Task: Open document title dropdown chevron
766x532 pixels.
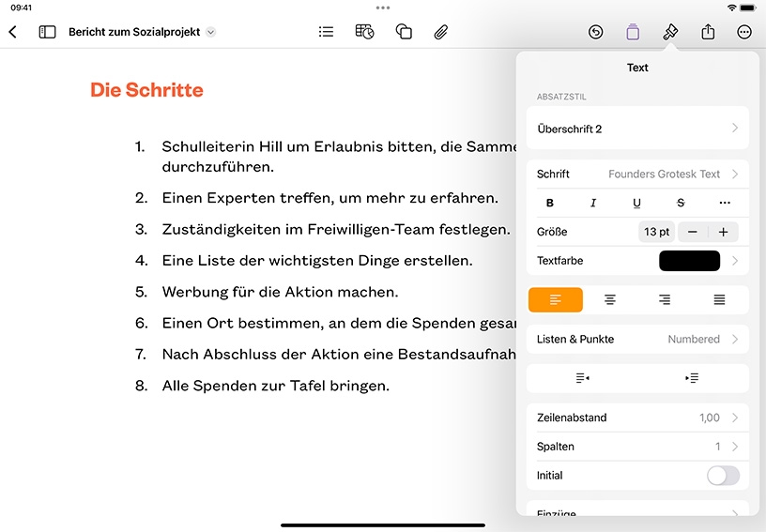Action: 210,32
